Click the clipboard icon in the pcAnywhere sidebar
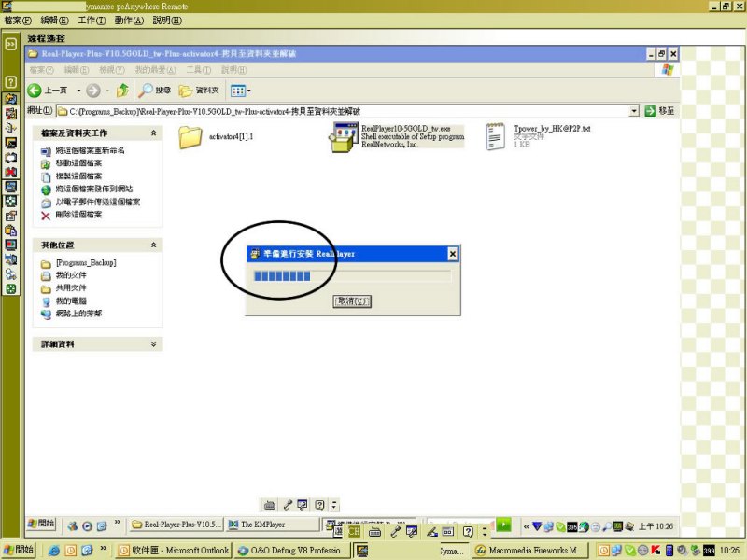 coord(10,231)
